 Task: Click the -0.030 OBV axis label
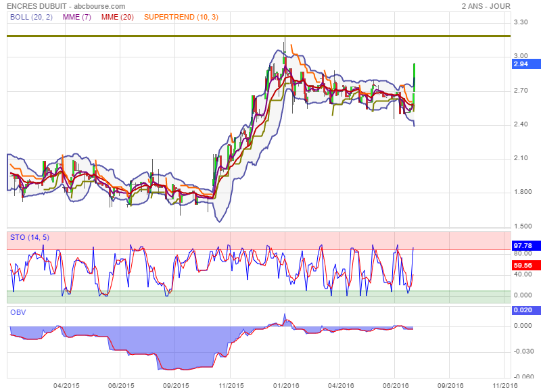[522, 351]
